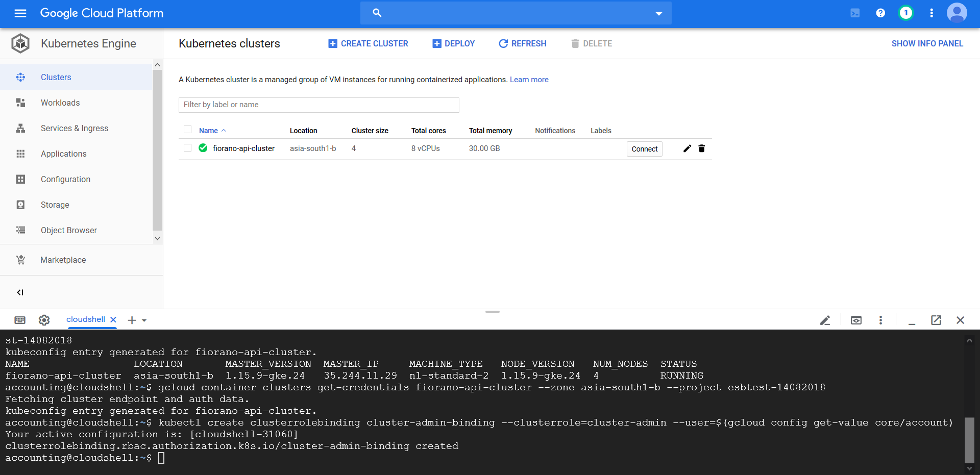
Task: Collapse the left navigation panel
Action: 20,292
